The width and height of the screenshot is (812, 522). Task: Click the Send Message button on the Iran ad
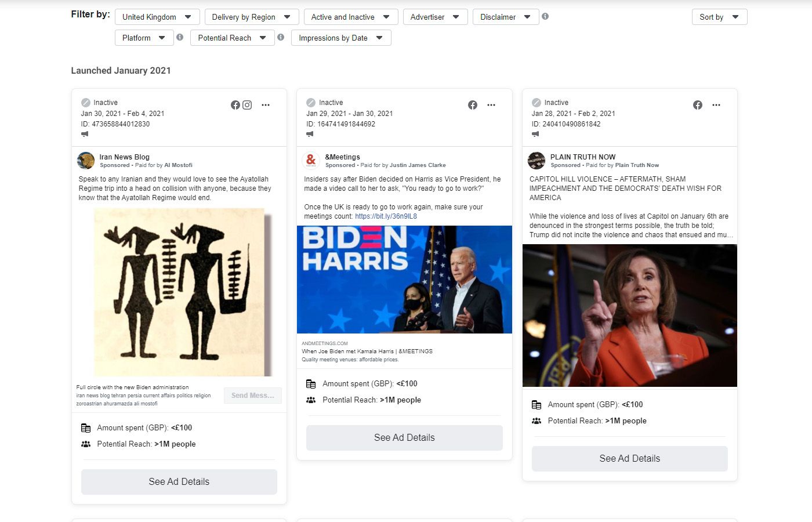click(252, 395)
